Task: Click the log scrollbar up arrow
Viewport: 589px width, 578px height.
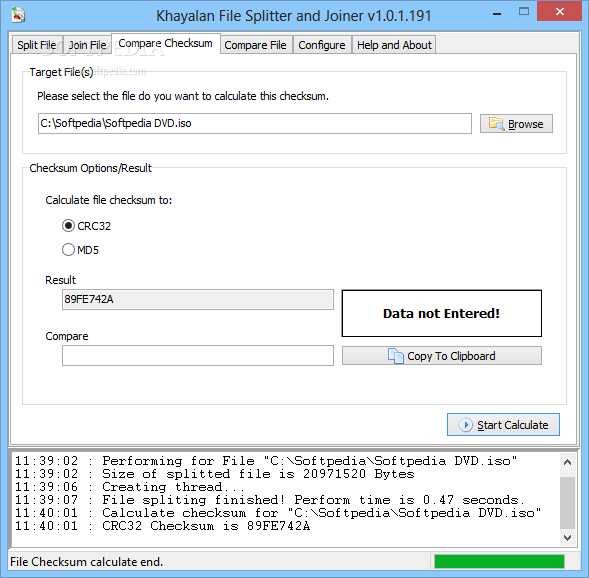Action: coord(567,462)
